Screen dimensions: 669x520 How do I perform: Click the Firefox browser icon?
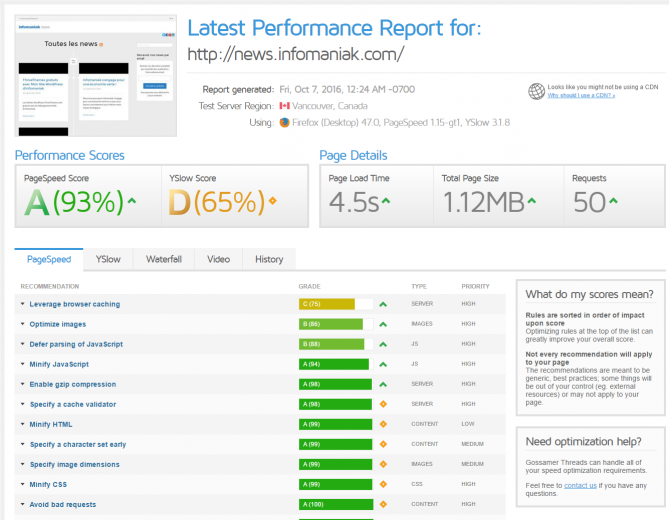pos(285,122)
